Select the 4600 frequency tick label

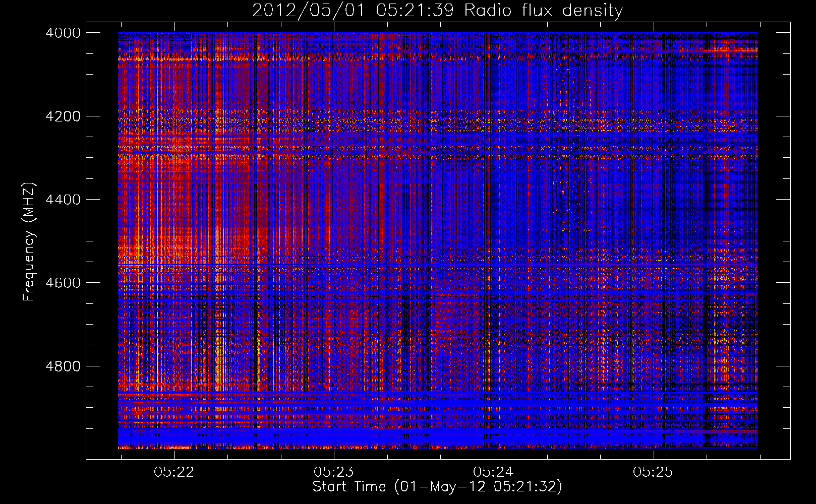63,283
